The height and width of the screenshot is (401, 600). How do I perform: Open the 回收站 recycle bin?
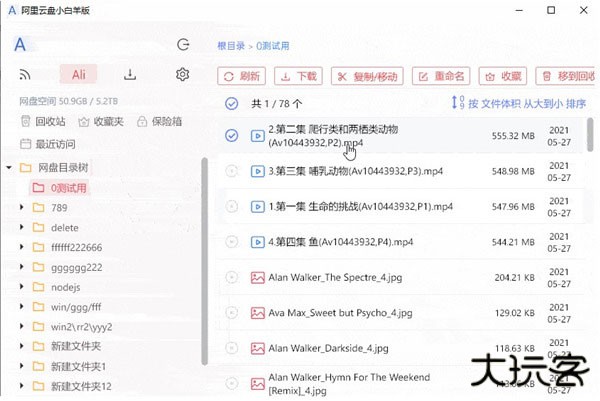(x=43, y=122)
